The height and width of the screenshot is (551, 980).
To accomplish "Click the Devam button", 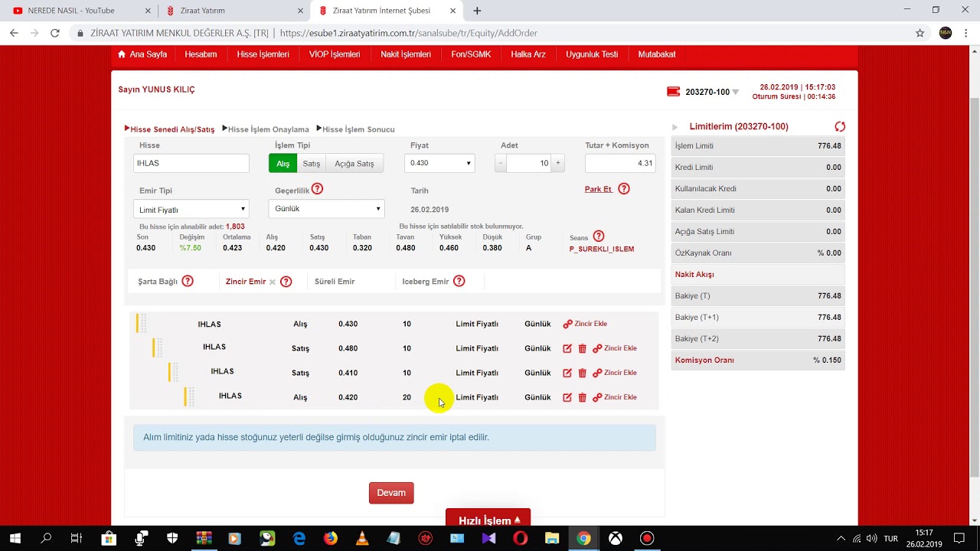I will [391, 493].
